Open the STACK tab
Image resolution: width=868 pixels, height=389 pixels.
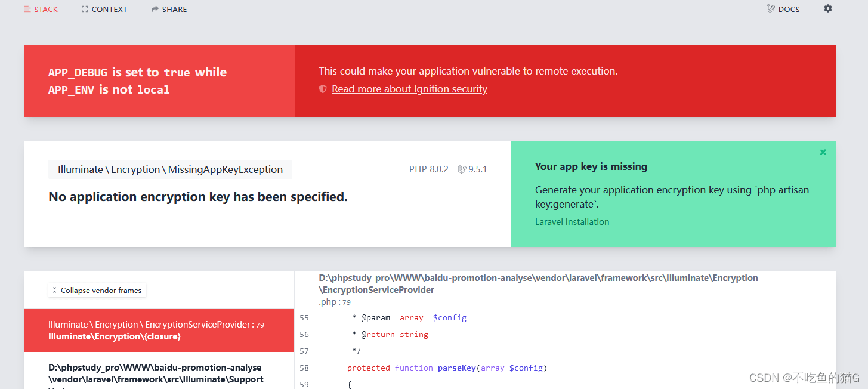41,9
